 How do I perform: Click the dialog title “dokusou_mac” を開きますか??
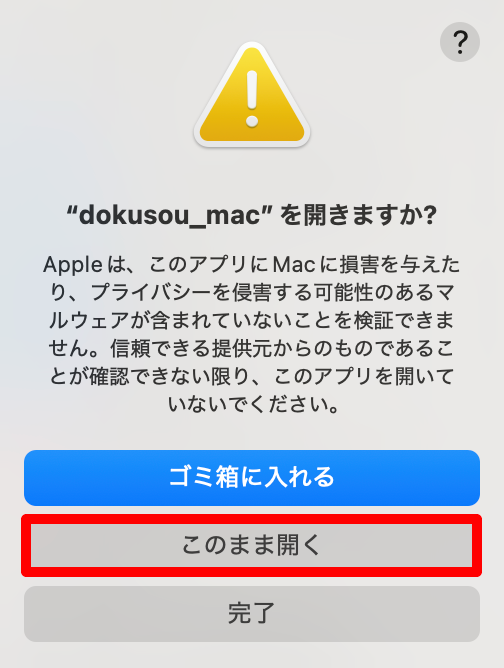tap(252, 215)
